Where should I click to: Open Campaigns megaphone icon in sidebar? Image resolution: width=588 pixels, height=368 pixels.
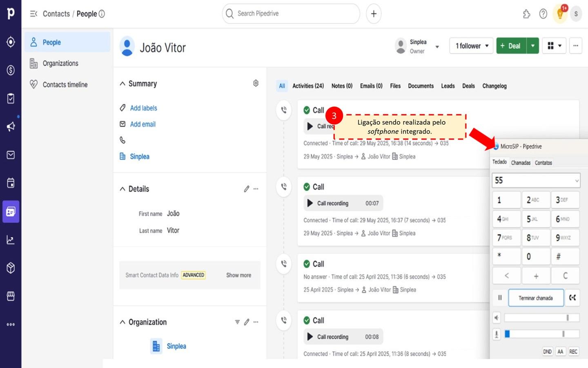point(11,126)
